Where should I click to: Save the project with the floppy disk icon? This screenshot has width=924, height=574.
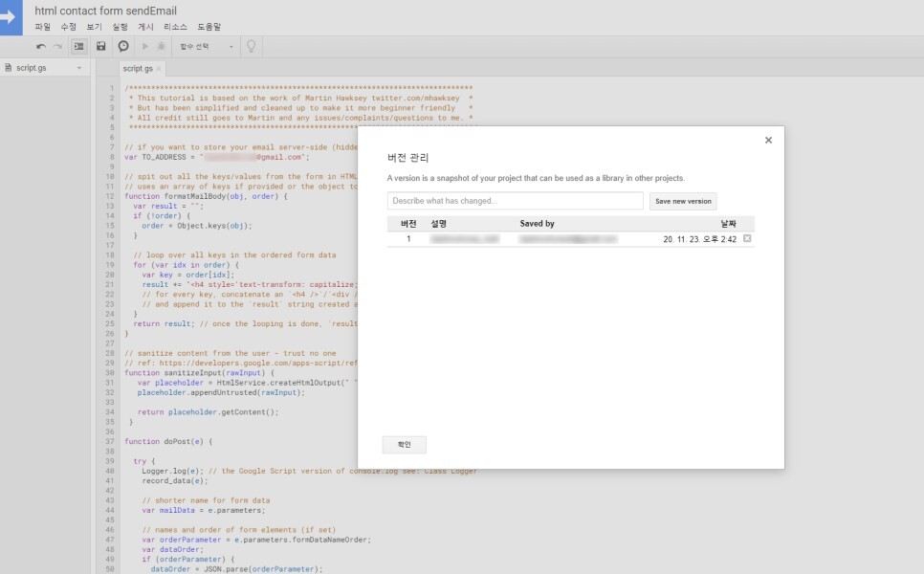[x=100, y=46]
